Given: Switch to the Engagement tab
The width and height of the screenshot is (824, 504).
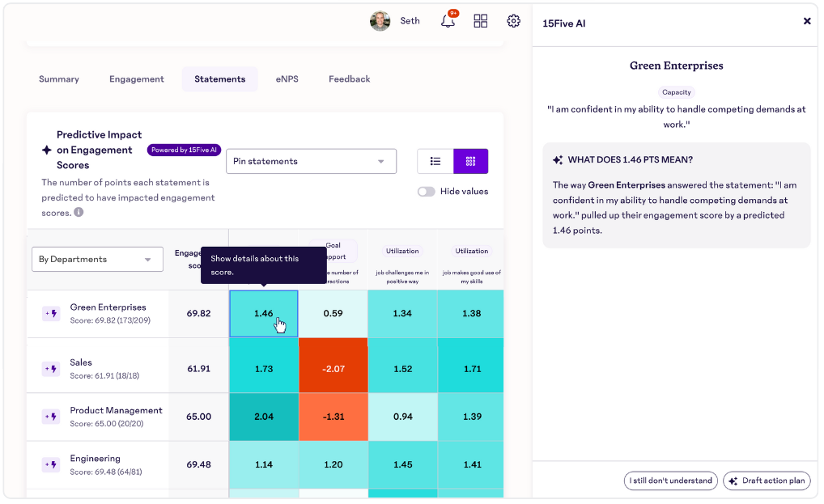Looking at the screenshot, I should (137, 79).
